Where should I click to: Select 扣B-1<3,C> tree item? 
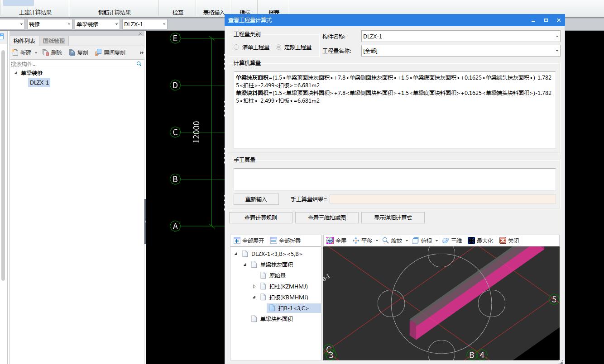tap(293, 308)
